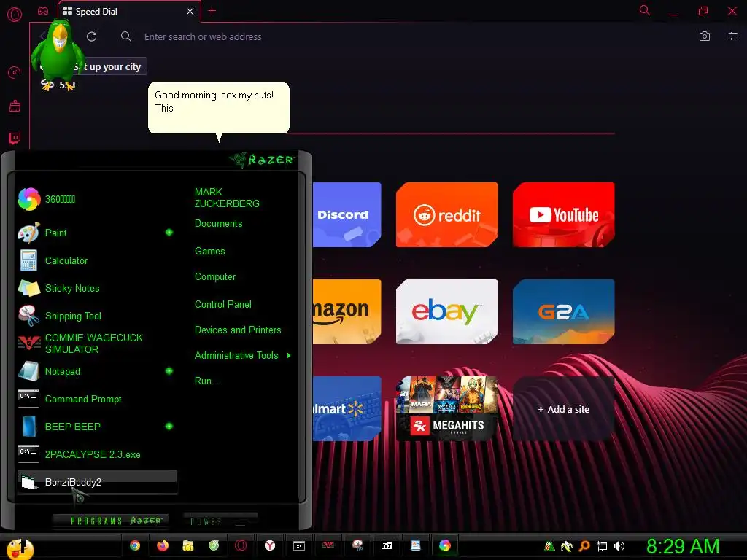Open the highlighted BonziBuddy2 entry
Image resolution: width=747 pixels, height=560 pixels.
[x=97, y=482]
